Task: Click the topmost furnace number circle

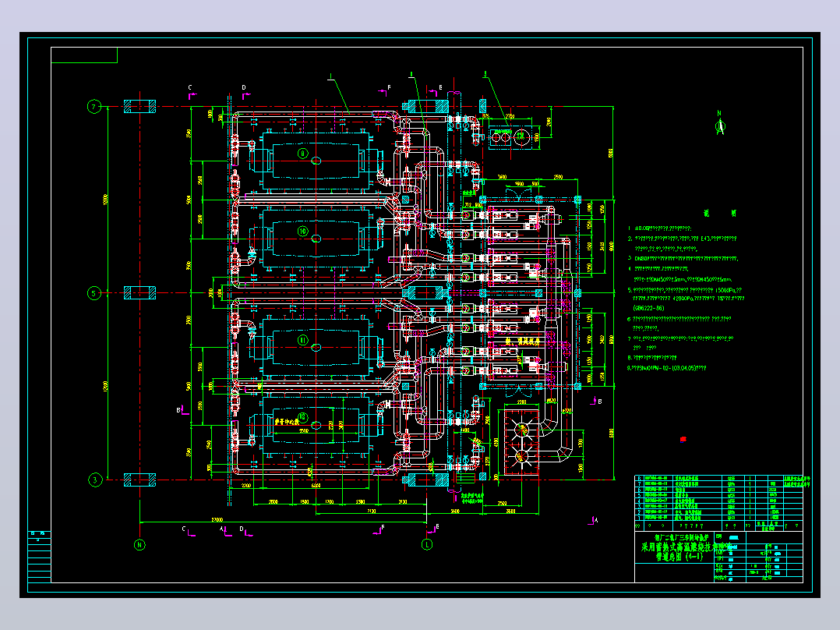Action: point(302,154)
